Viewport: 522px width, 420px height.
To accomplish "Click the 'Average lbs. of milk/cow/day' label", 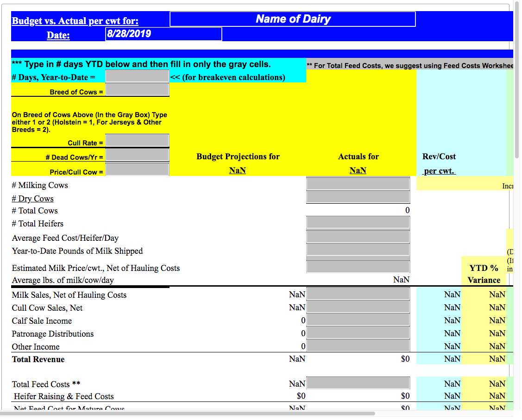I will point(63,280).
